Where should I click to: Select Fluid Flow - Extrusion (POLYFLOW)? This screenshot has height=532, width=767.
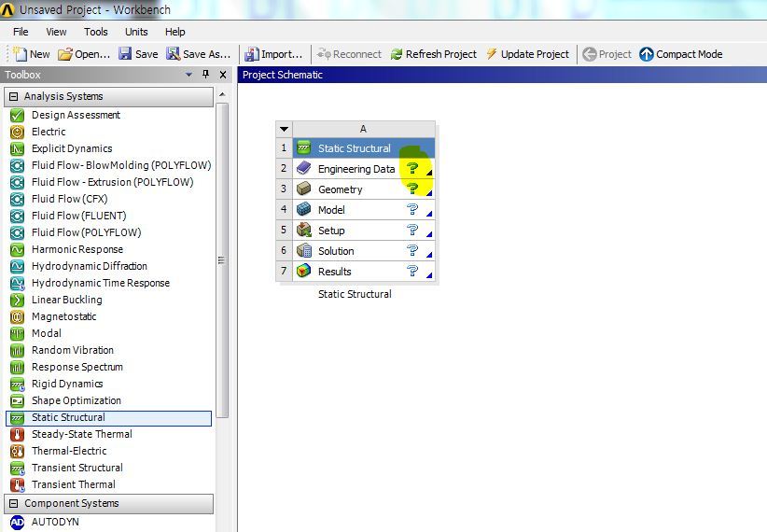(x=113, y=183)
